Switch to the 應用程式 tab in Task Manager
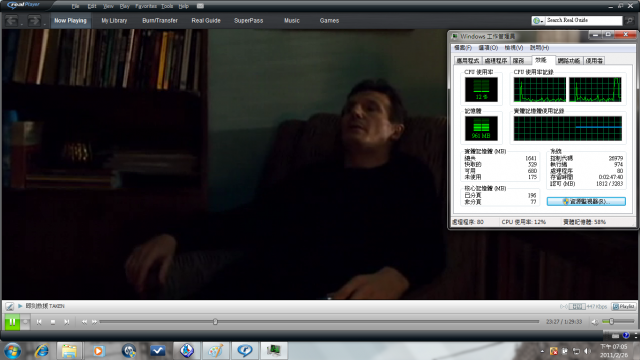The width and height of the screenshot is (640, 360). 468,61
